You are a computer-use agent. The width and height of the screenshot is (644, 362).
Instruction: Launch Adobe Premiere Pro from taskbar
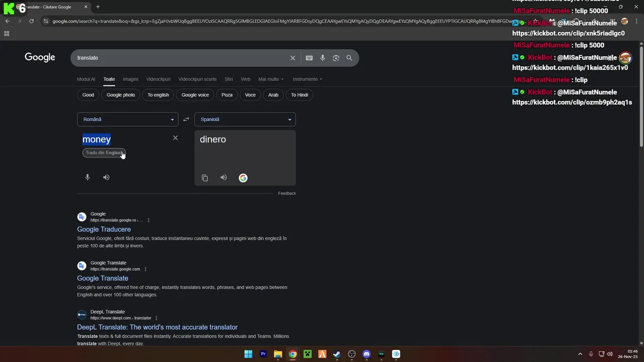pos(263,354)
